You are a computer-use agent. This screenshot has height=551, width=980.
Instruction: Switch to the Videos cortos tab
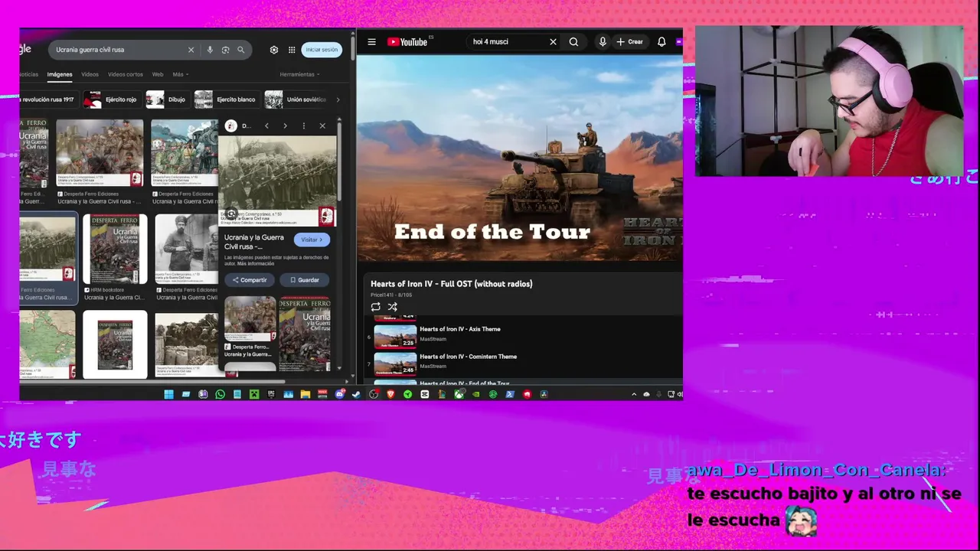coord(126,74)
